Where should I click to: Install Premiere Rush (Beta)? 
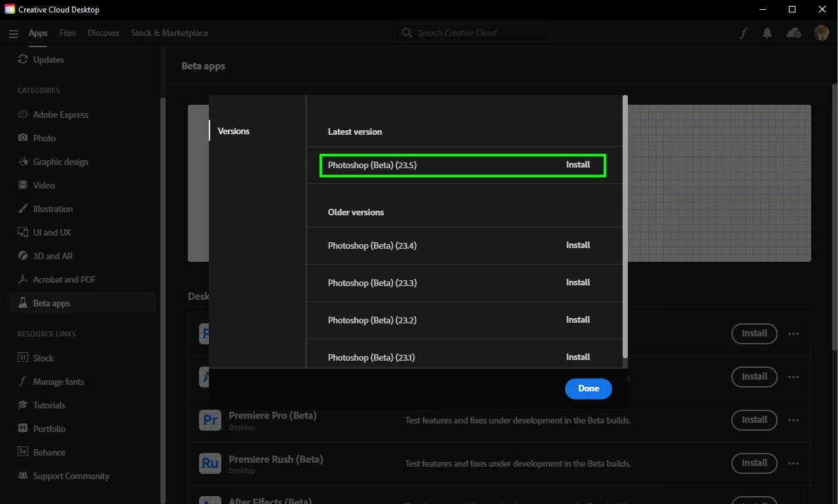coord(754,463)
